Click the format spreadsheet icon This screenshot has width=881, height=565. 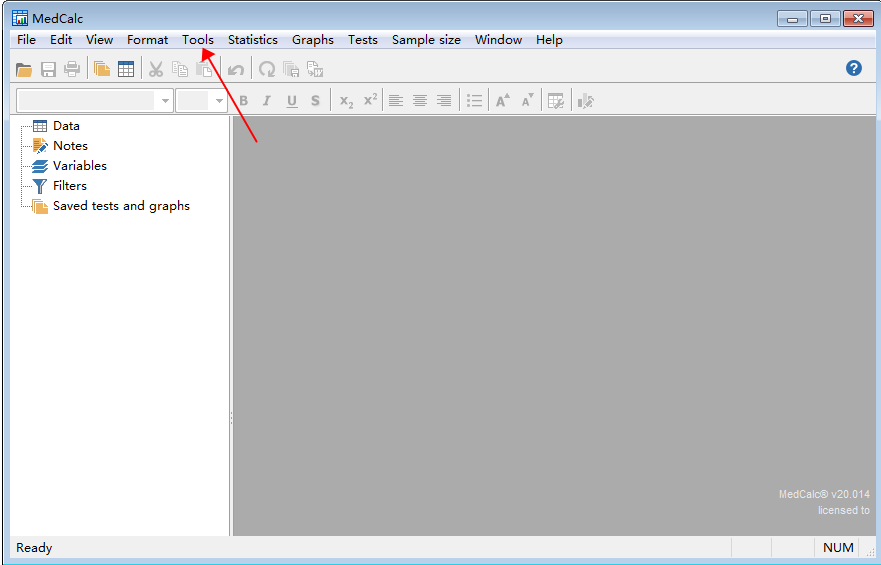point(556,101)
